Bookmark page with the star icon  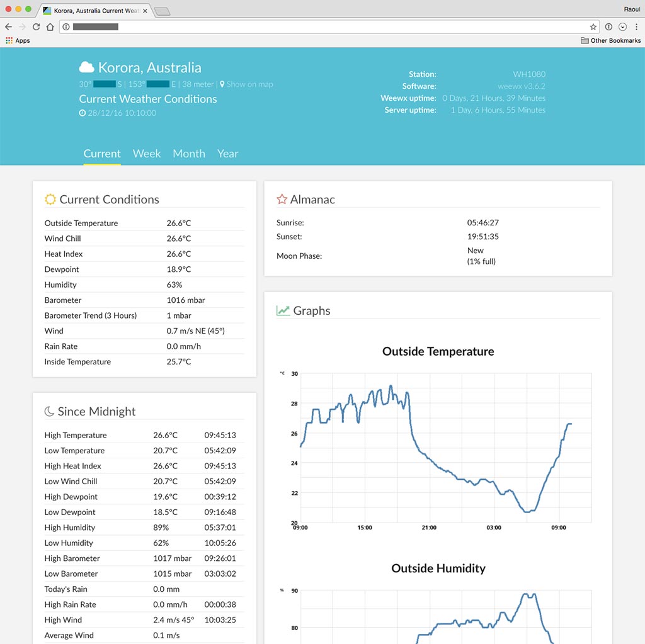pos(593,27)
